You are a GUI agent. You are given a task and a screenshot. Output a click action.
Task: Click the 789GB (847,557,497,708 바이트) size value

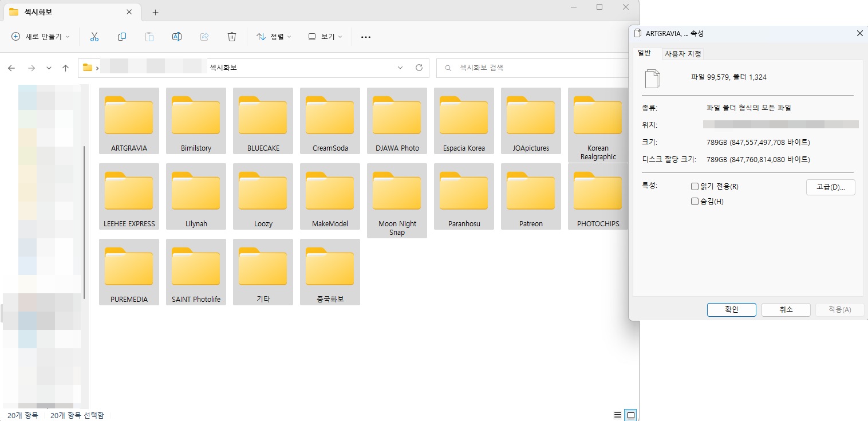click(x=758, y=142)
